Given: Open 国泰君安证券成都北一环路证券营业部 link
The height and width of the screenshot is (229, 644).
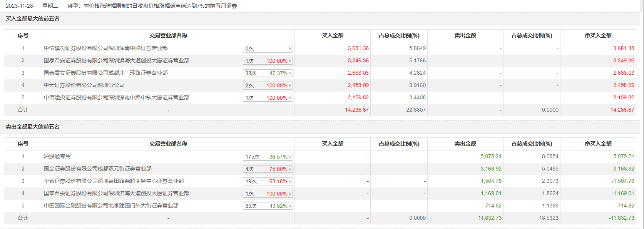Looking at the screenshot, I should coord(106,73).
